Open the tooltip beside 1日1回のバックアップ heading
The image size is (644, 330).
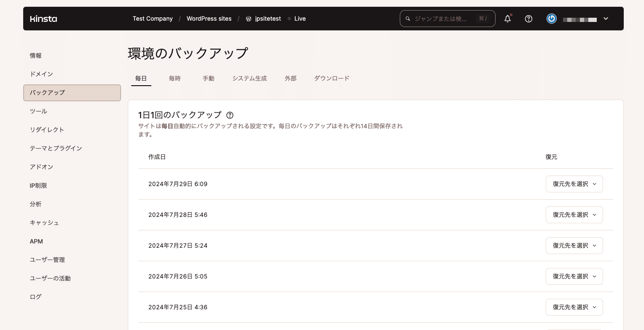pos(230,115)
